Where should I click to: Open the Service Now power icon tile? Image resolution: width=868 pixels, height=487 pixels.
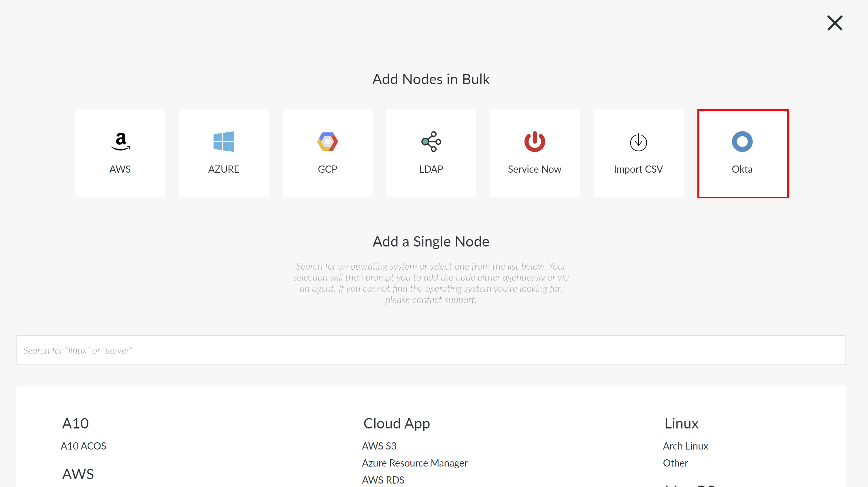pos(535,153)
